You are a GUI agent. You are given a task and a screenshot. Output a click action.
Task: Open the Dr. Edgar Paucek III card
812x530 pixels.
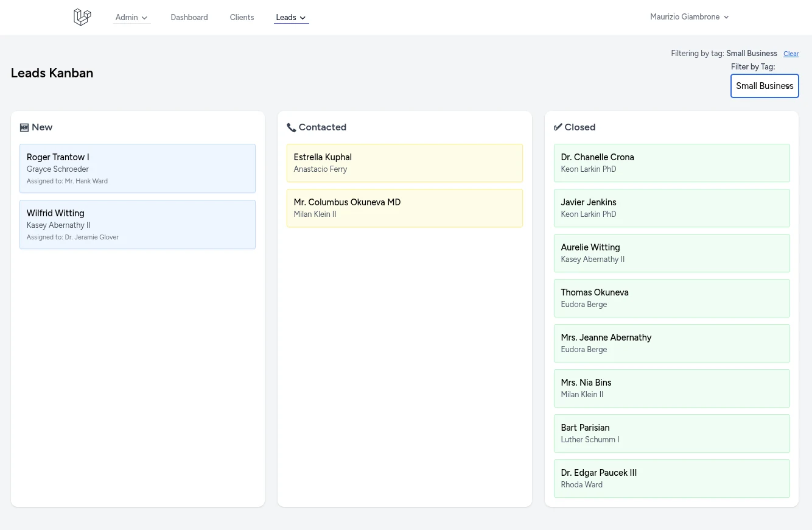point(671,478)
